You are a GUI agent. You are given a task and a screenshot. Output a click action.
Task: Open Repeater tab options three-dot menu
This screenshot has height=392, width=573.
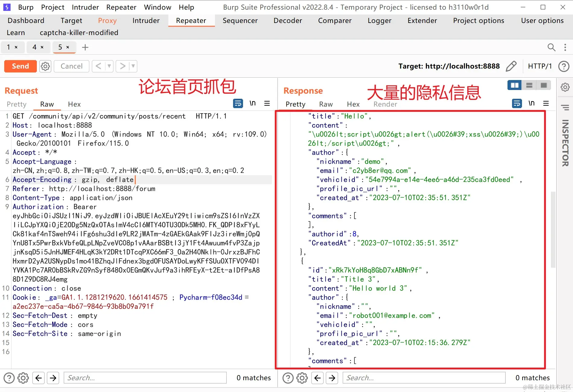pyautogui.click(x=565, y=47)
